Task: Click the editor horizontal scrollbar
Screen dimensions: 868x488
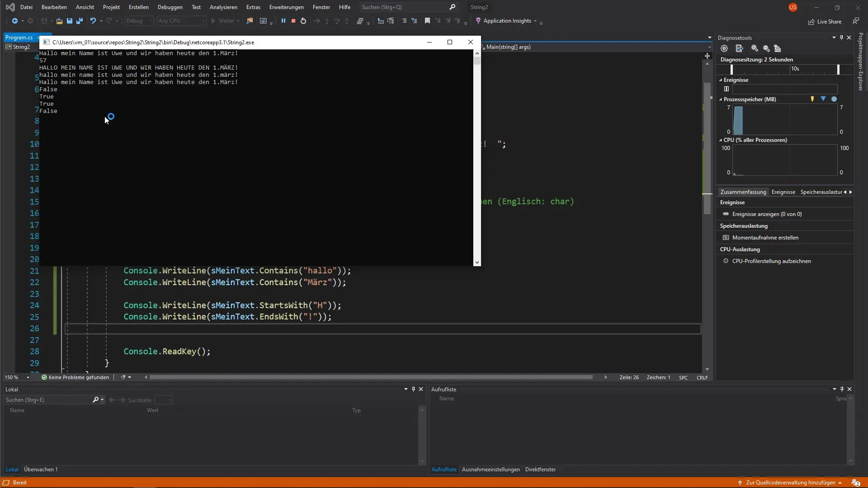Action: [x=371, y=377]
